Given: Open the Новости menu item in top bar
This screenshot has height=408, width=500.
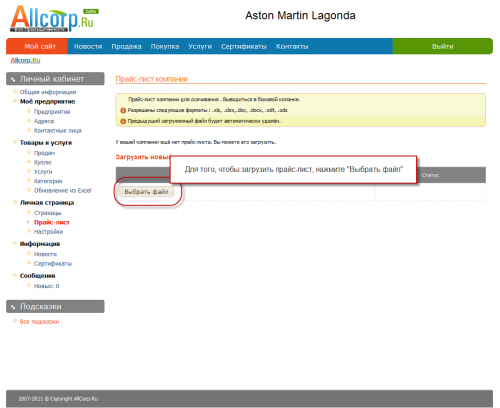Looking at the screenshot, I should click(x=88, y=46).
